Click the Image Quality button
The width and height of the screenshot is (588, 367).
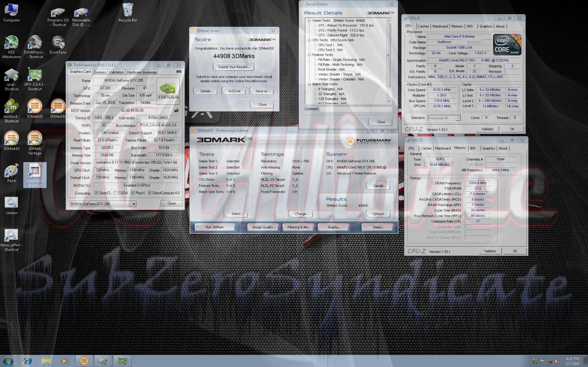coord(263,227)
